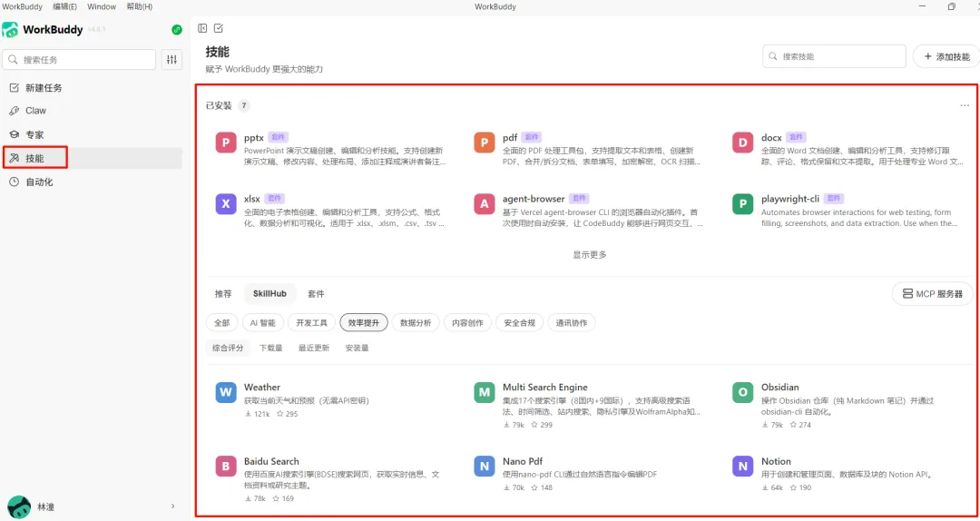Sort skills by 下载量

pyautogui.click(x=270, y=348)
